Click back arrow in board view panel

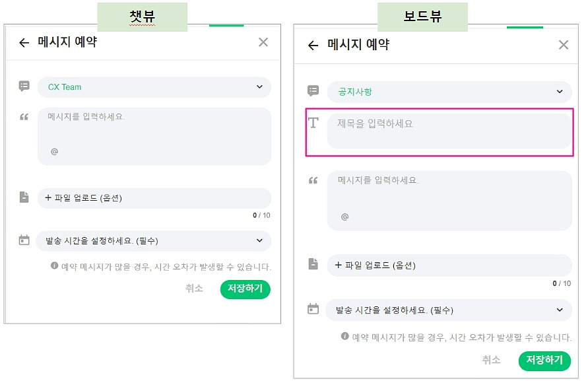click(x=313, y=46)
